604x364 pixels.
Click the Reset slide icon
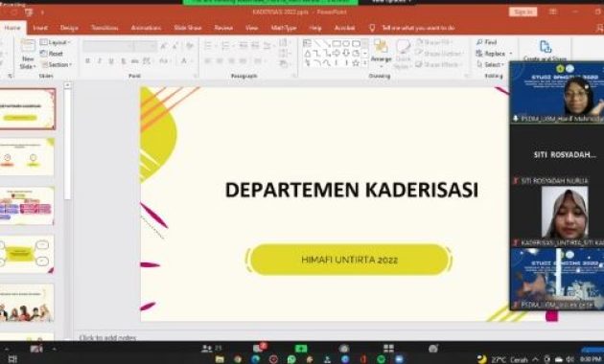click(x=43, y=54)
